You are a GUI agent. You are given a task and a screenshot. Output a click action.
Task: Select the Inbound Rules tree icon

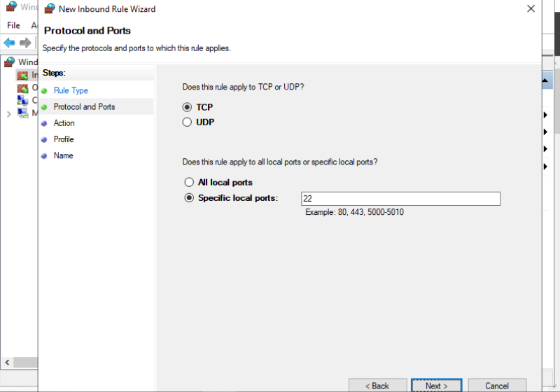[22, 75]
